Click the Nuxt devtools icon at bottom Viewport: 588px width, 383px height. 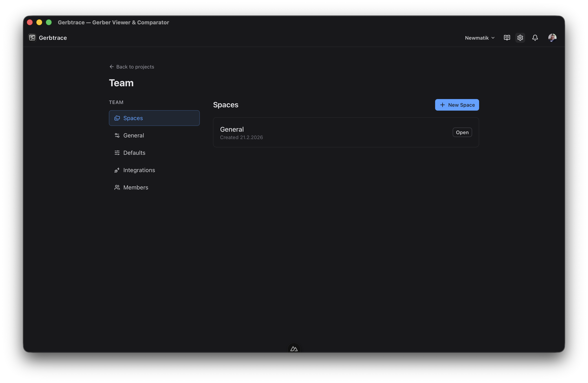pos(294,349)
